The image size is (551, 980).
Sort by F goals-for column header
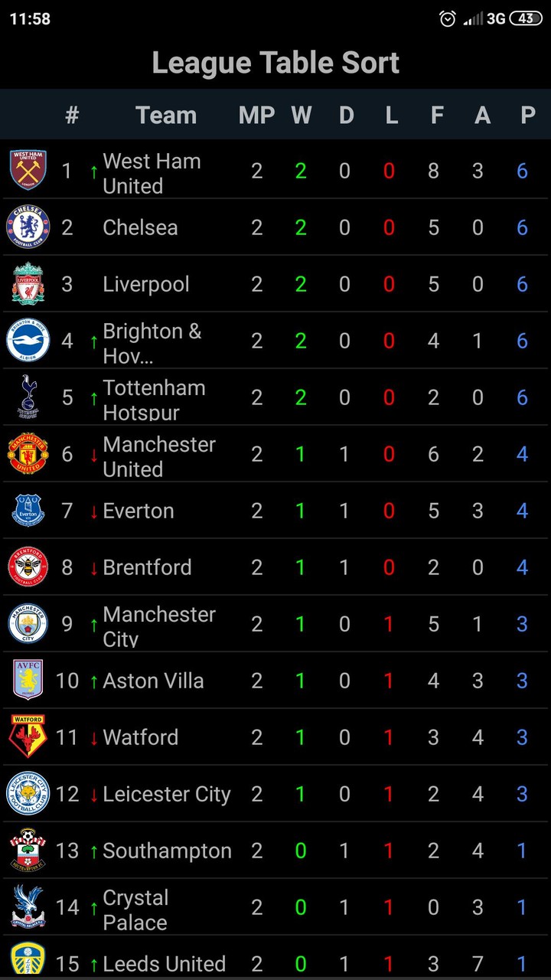(437, 116)
